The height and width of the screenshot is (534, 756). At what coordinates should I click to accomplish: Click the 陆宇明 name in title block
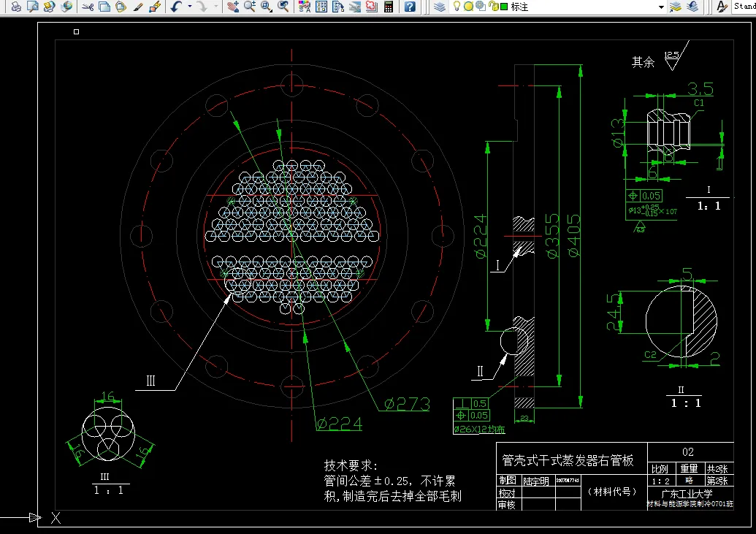coord(536,481)
